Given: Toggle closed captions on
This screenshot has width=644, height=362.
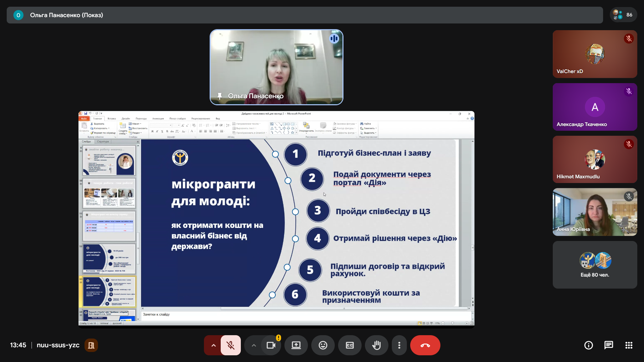Looking at the screenshot, I should pyautogui.click(x=350, y=345).
